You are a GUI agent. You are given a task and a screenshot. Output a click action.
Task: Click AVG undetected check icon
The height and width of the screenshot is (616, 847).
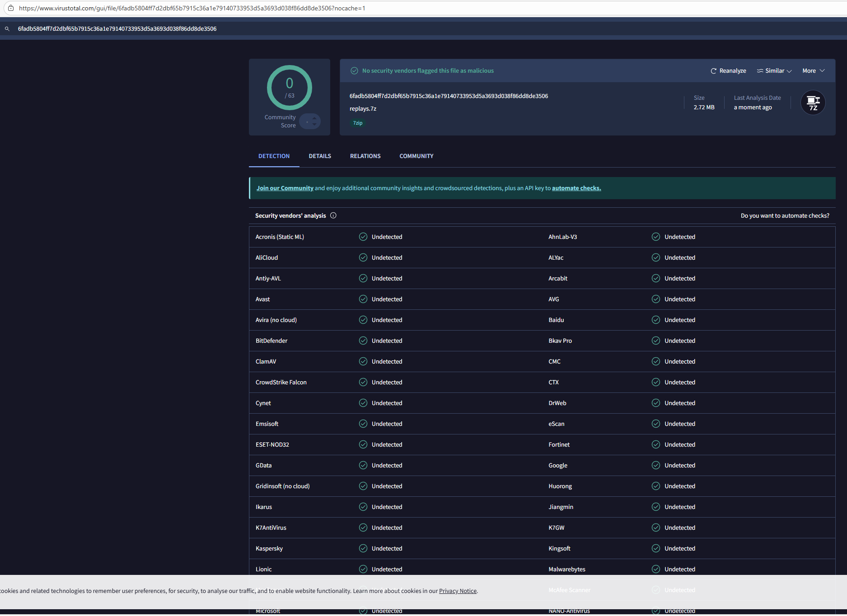coord(656,299)
